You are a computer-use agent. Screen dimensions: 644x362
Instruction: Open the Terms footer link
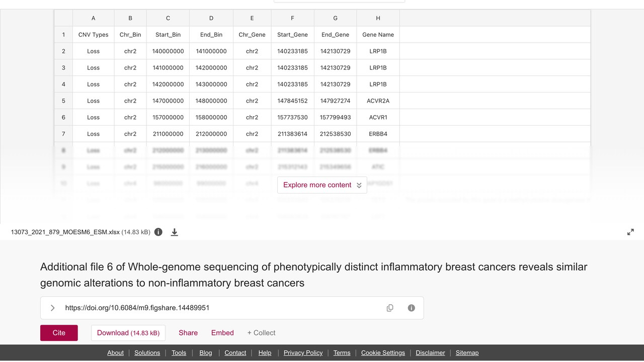[342, 353]
